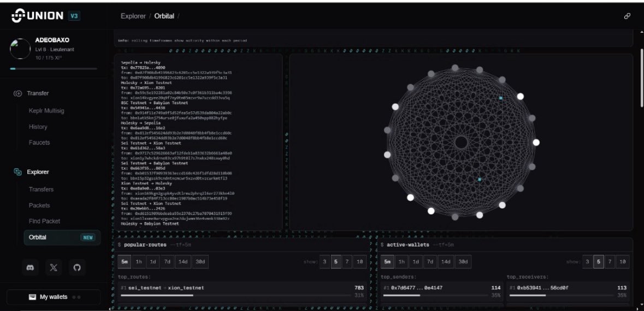Open the ADEOBAXO profile avatar
The height and width of the screenshot is (311, 644).
[20, 49]
